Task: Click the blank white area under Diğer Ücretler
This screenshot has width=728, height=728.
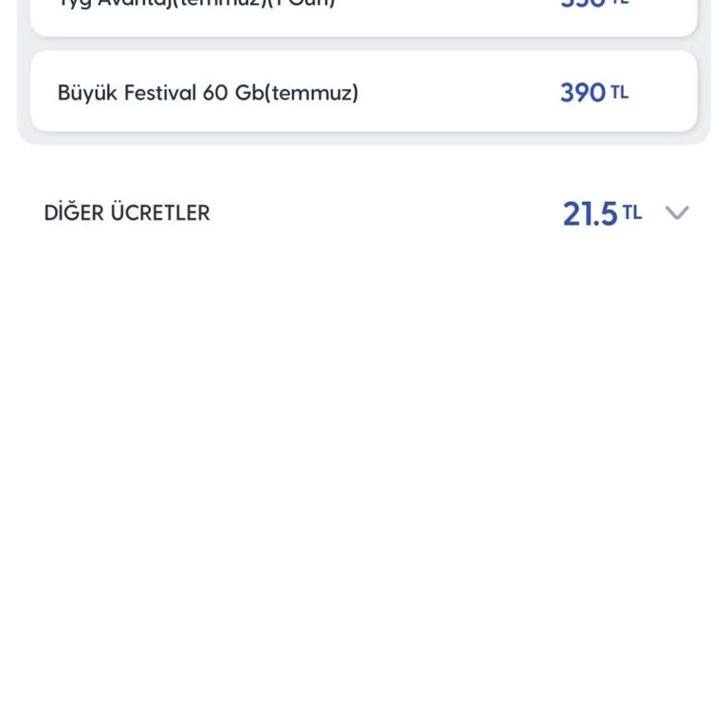Action: [x=363, y=455]
